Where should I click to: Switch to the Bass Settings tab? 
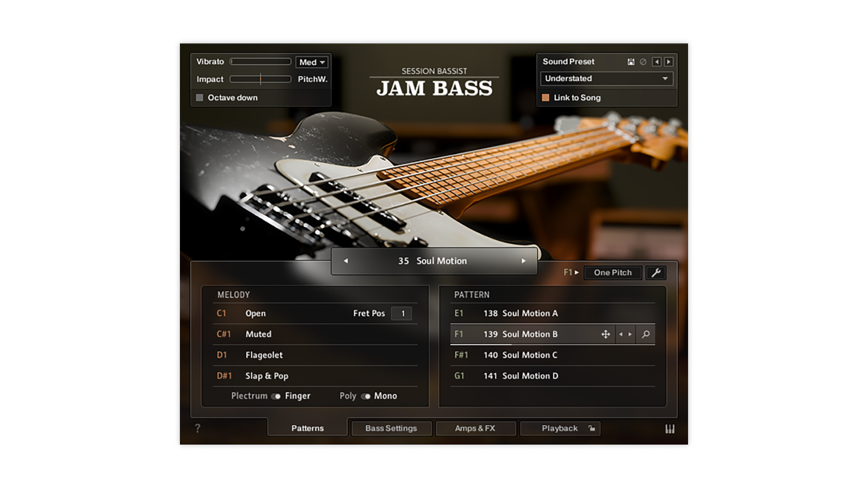[391, 428]
